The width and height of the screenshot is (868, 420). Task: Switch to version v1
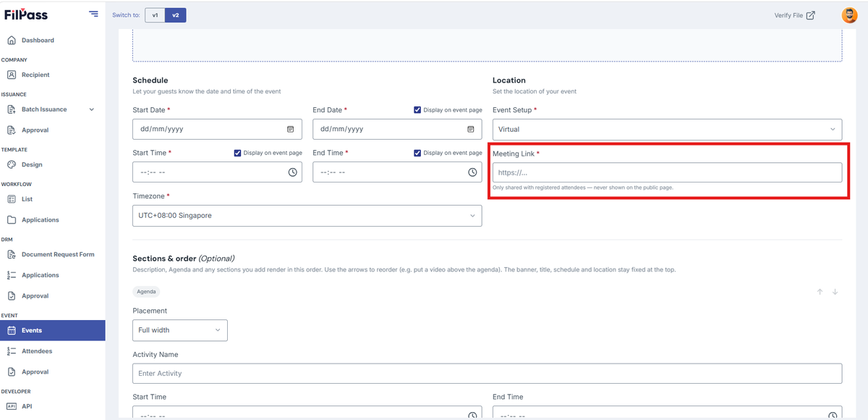(x=155, y=15)
